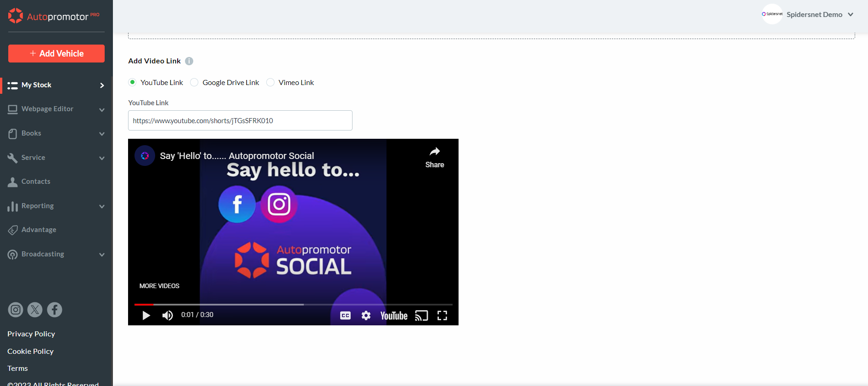This screenshot has width=868, height=386.
Task: Open video settings gear icon
Action: (366, 315)
